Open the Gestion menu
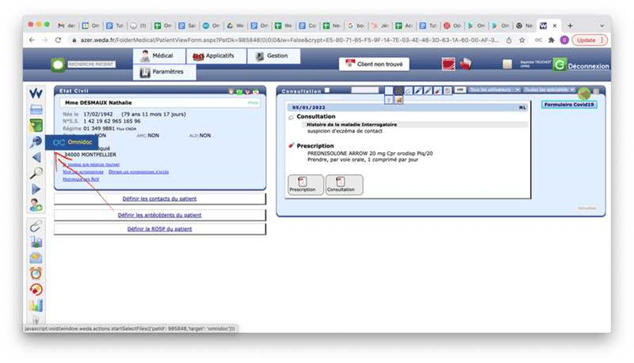 [x=274, y=56]
